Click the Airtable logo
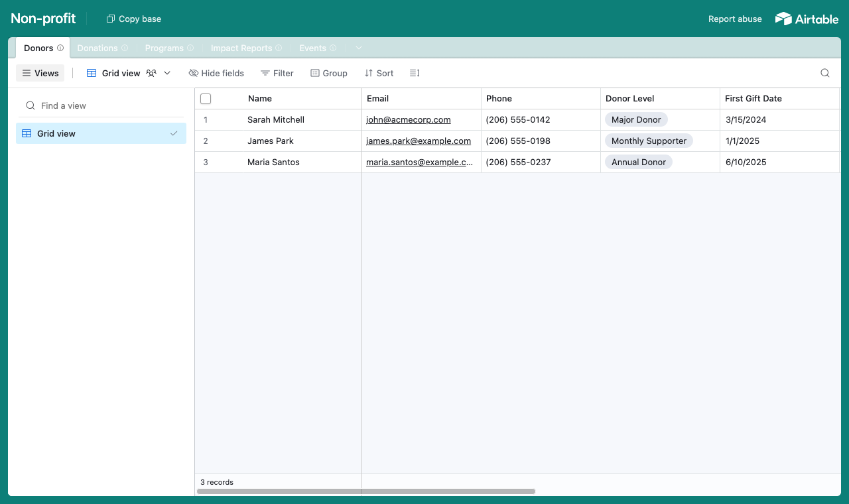 click(x=807, y=19)
